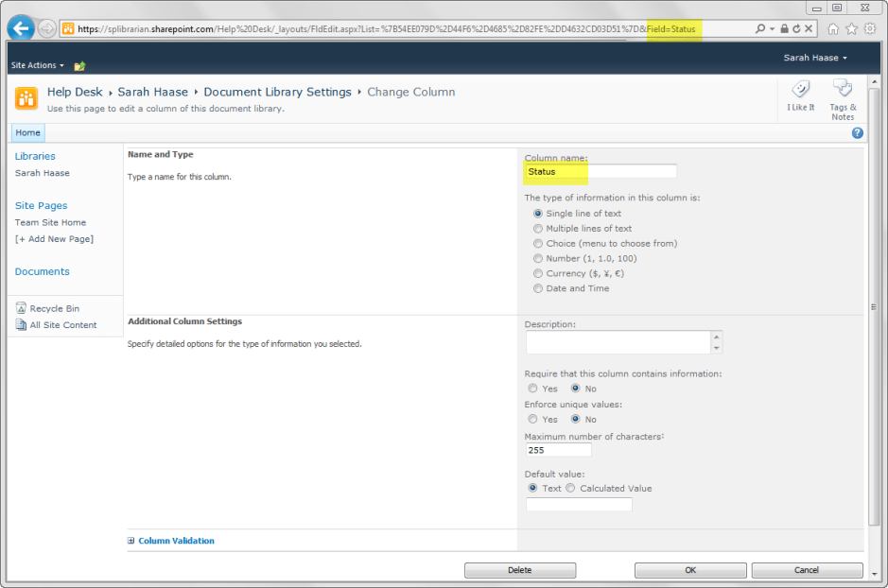Click the OK button

689,570
